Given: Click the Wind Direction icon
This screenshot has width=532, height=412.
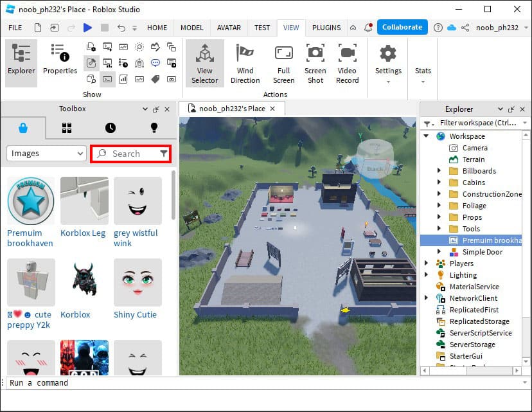Looking at the screenshot, I should (x=245, y=63).
